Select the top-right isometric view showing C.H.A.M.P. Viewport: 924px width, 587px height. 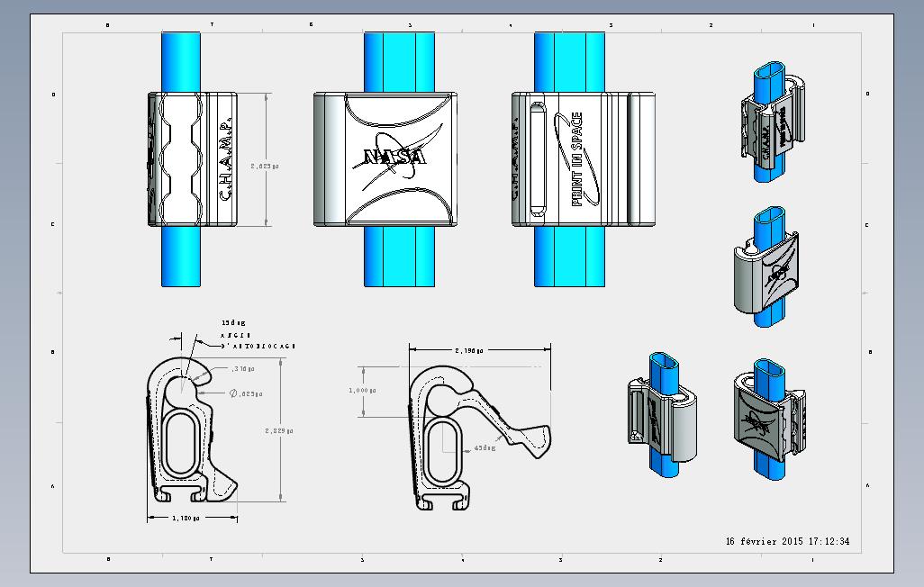tap(773, 122)
